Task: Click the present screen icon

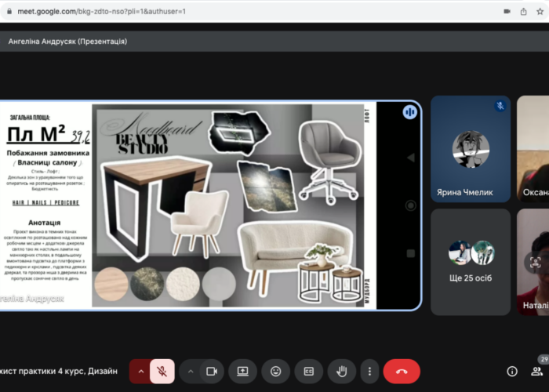Action: tap(243, 371)
